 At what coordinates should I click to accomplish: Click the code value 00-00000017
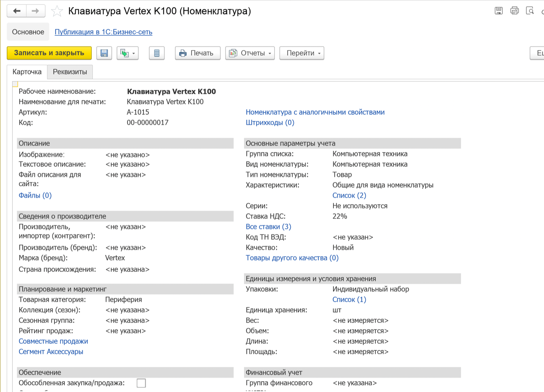pyautogui.click(x=148, y=123)
